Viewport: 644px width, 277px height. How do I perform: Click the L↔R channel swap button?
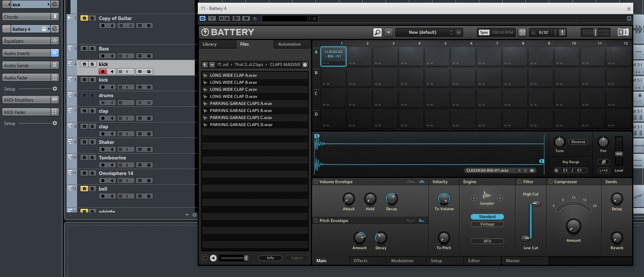click(604, 171)
